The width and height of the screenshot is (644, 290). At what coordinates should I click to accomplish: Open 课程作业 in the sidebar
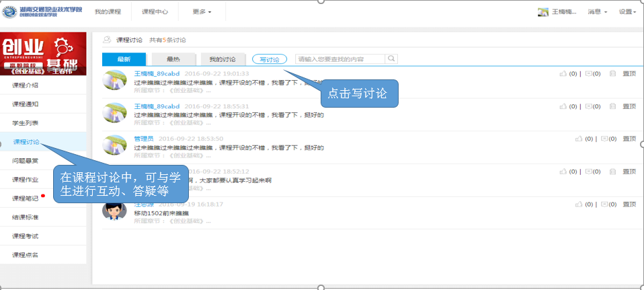(x=26, y=180)
